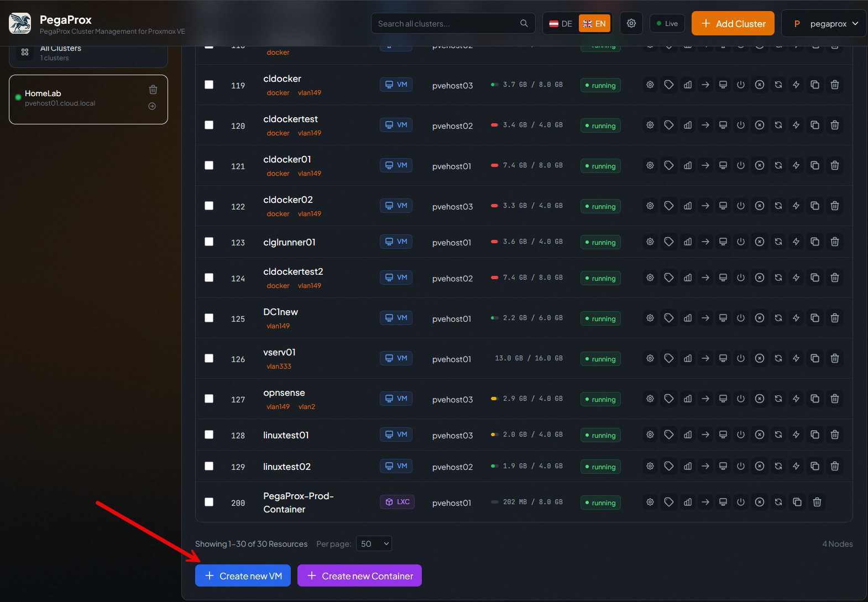Screen dimensions: 868x602
Task: Clone icon for PegaProx-Prod-Container row
Action: pos(797,502)
